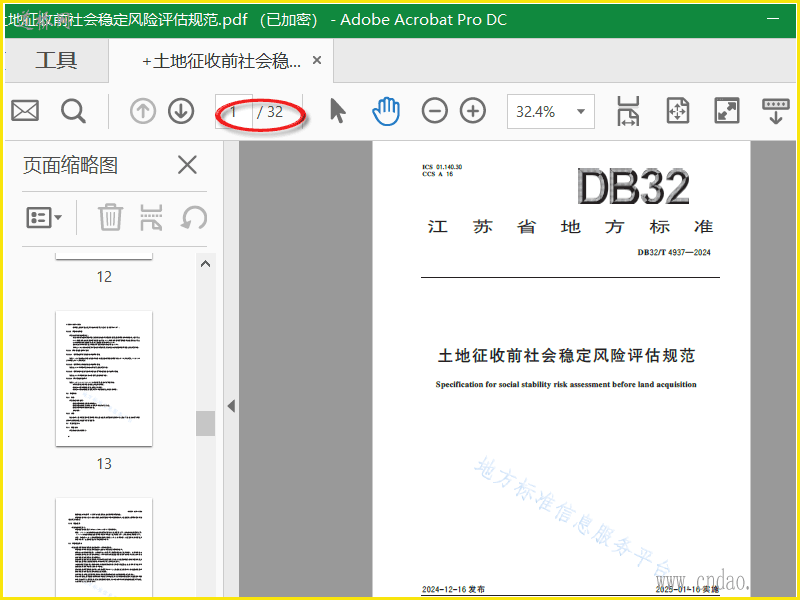The image size is (800, 600).
Task: Click the ICS 01.140.30 code text
Action: point(442,167)
